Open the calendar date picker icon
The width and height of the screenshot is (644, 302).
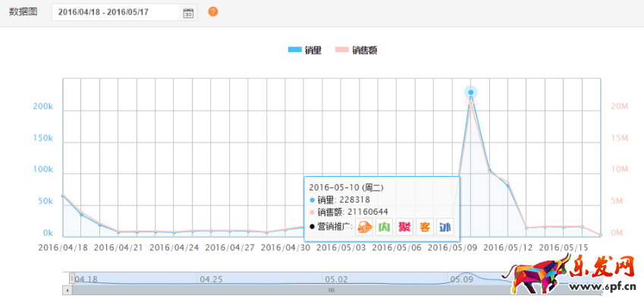tap(188, 13)
